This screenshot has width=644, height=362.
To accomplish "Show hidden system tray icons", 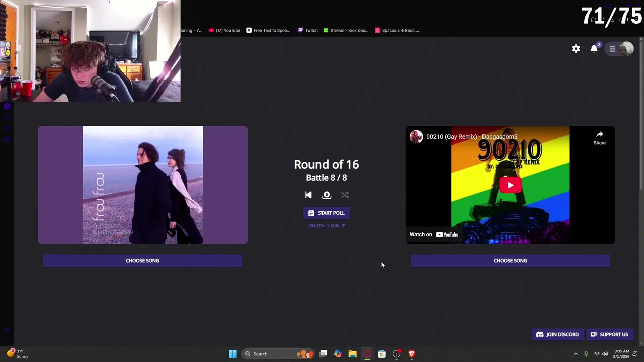I will click(x=576, y=354).
